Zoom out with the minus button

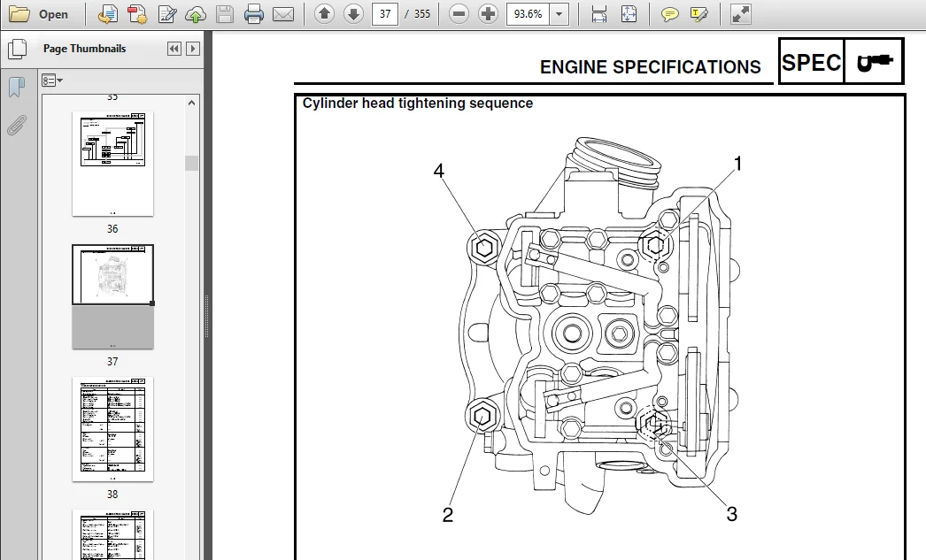[459, 13]
